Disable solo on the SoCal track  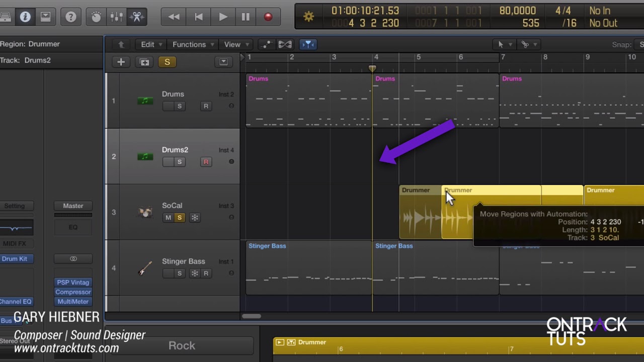180,218
